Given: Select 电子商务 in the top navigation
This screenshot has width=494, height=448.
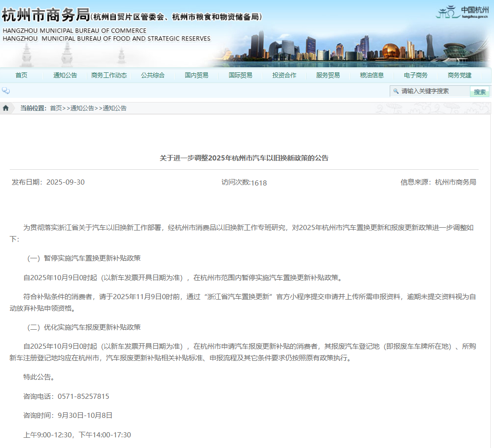Looking at the screenshot, I should [x=416, y=75].
